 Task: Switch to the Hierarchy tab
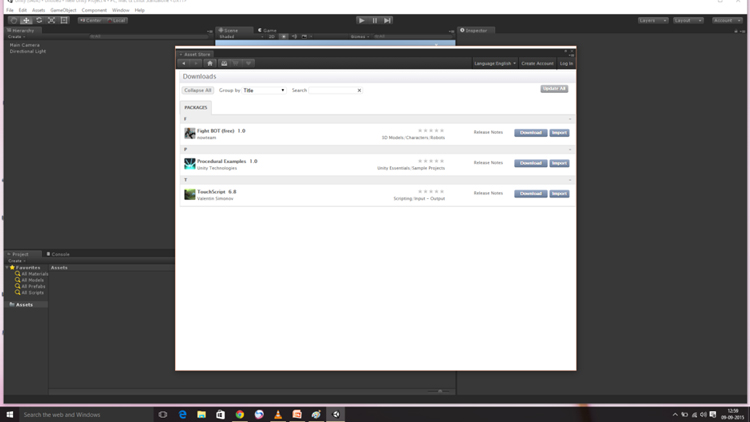coord(22,30)
